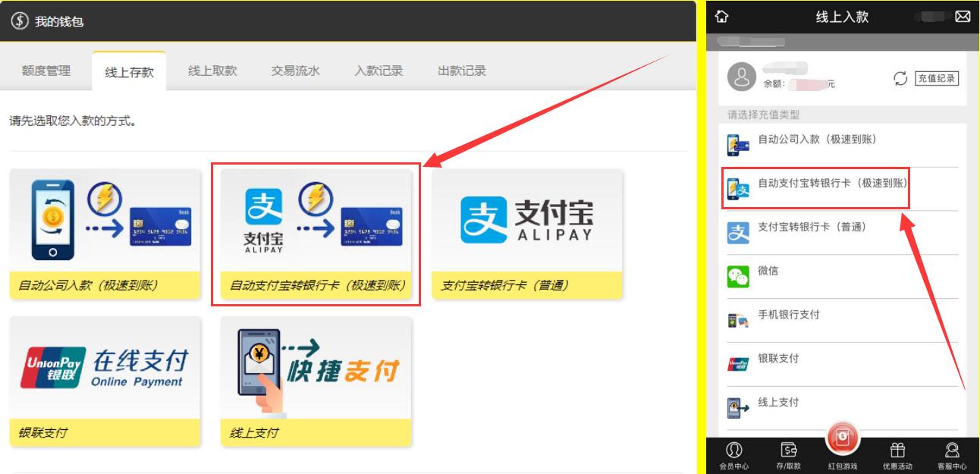
Task: Open 客服中心 support icon
Action: tap(952, 456)
